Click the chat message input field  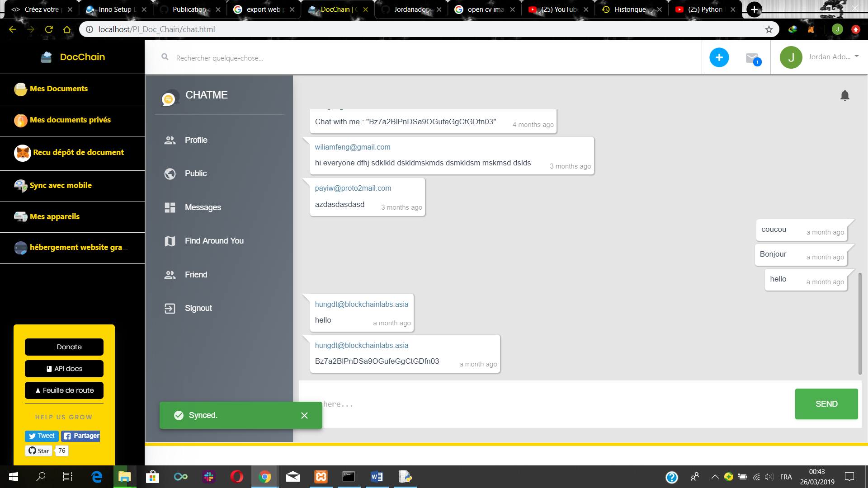coord(542,404)
